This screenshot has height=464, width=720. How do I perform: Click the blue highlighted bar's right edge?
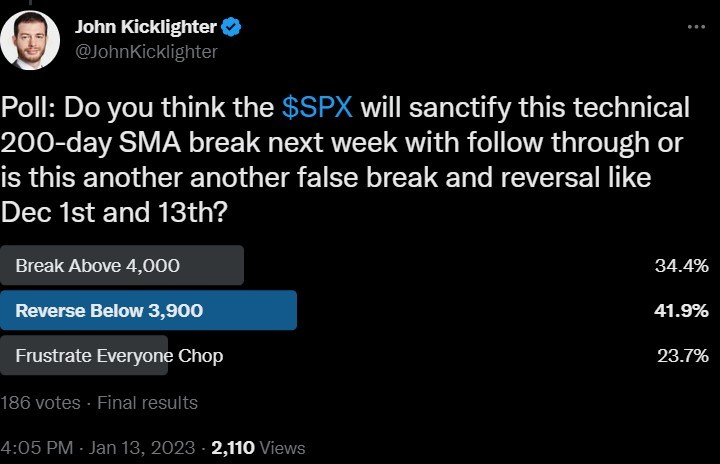(x=294, y=310)
